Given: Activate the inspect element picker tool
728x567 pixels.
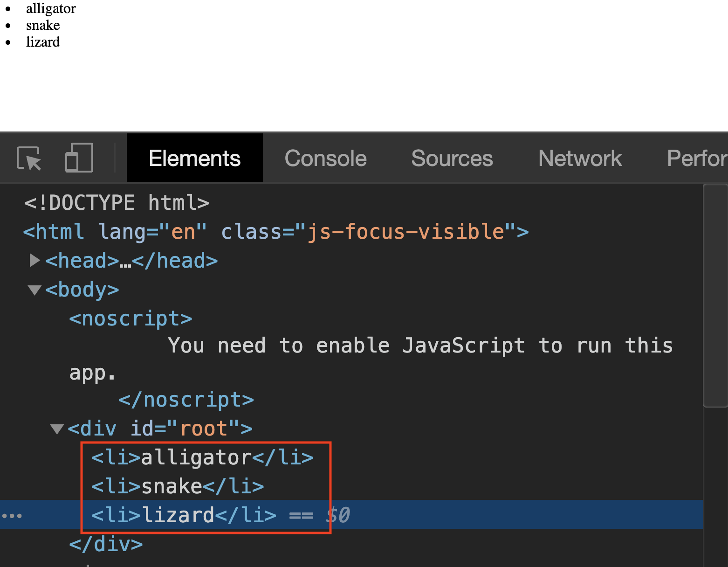Looking at the screenshot, I should (29, 158).
